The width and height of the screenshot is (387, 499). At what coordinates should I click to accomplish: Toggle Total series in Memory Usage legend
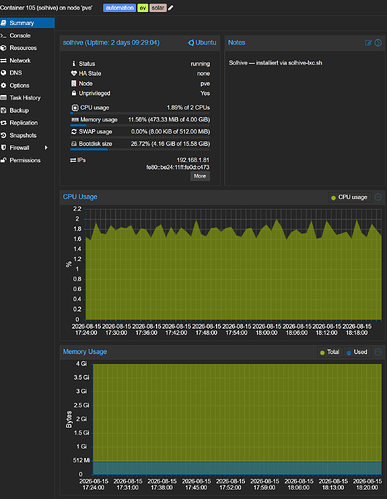click(329, 352)
